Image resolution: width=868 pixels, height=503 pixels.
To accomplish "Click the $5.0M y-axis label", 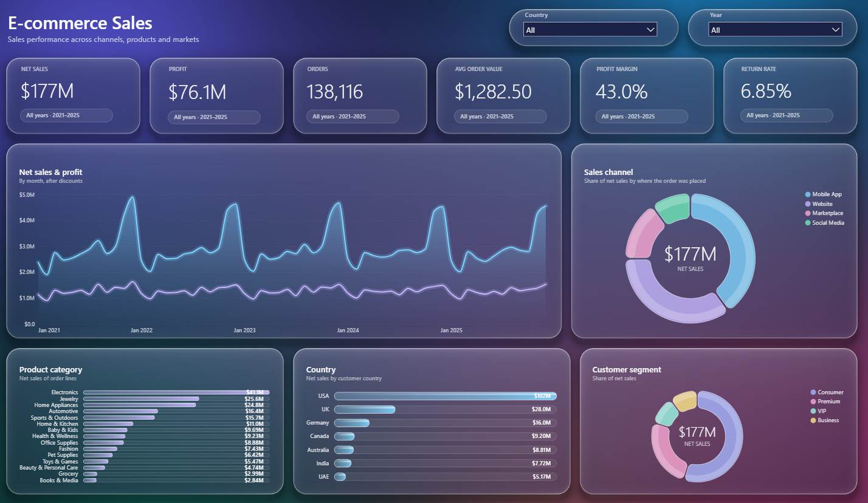I will coord(27,195).
